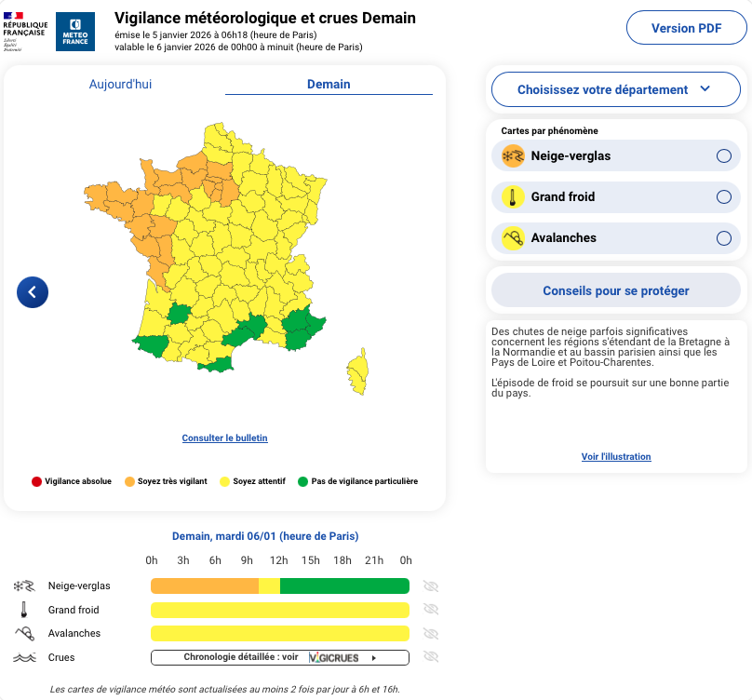Click the Neige-verglas snowflake icon in the phenomena list
This screenshot has width=752, height=700.
513,155
